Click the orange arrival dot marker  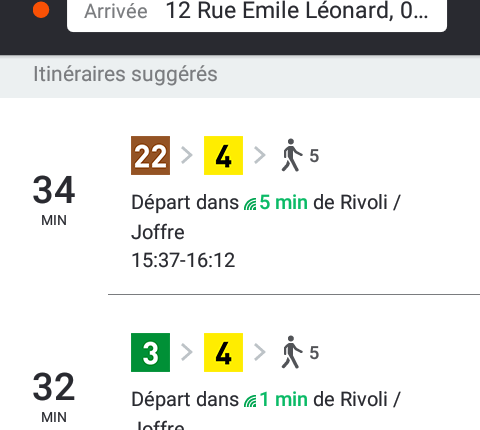(41, 10)
